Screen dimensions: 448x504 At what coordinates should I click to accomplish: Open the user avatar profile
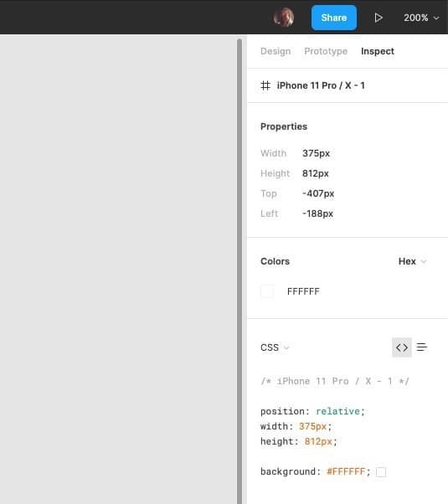tap(284, 18)
